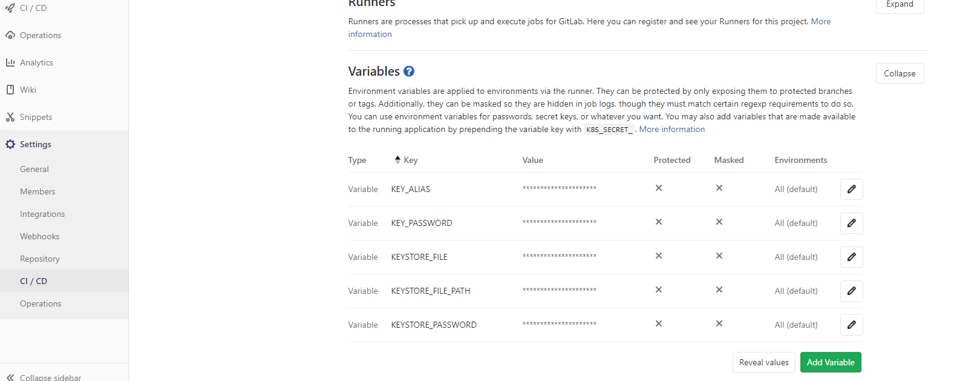Screen dimensions: 980x381
Task: Collapse the Variables section
Action: (900, 73)
